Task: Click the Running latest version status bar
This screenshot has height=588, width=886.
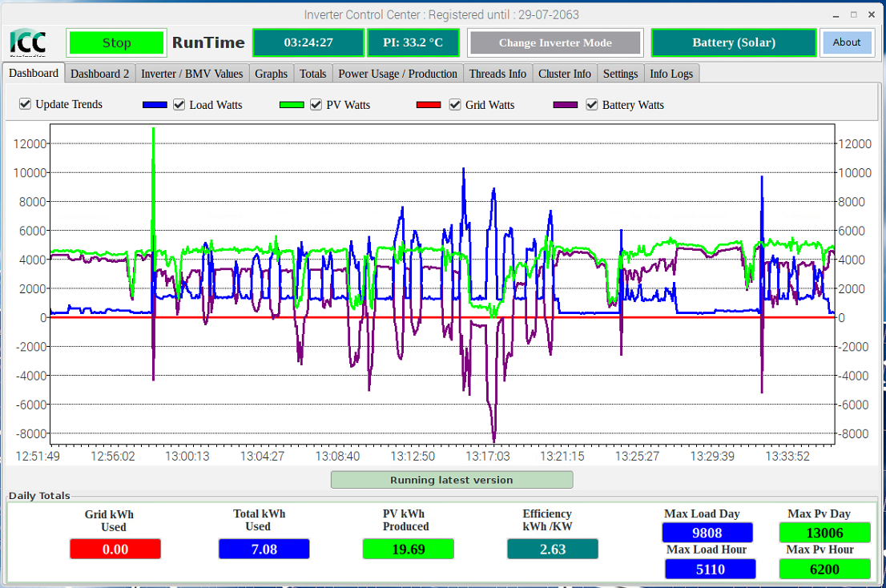Action: (452, 480)
